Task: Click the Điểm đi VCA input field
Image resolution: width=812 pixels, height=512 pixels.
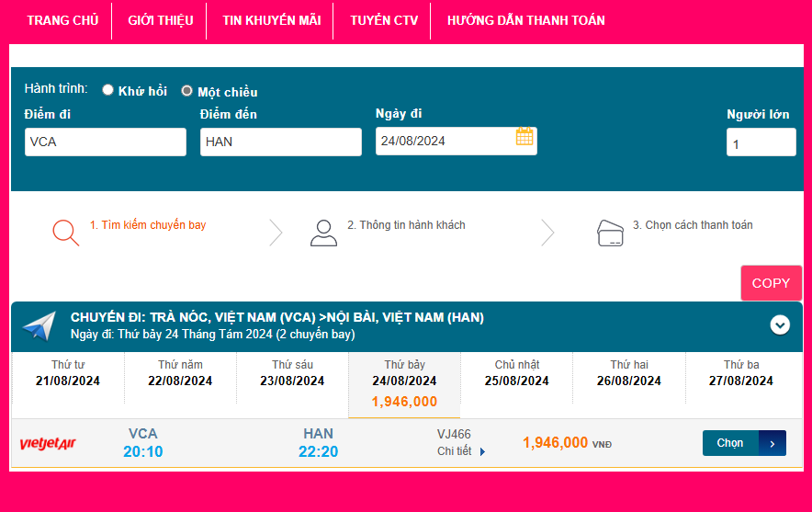Action: (105, 142)
